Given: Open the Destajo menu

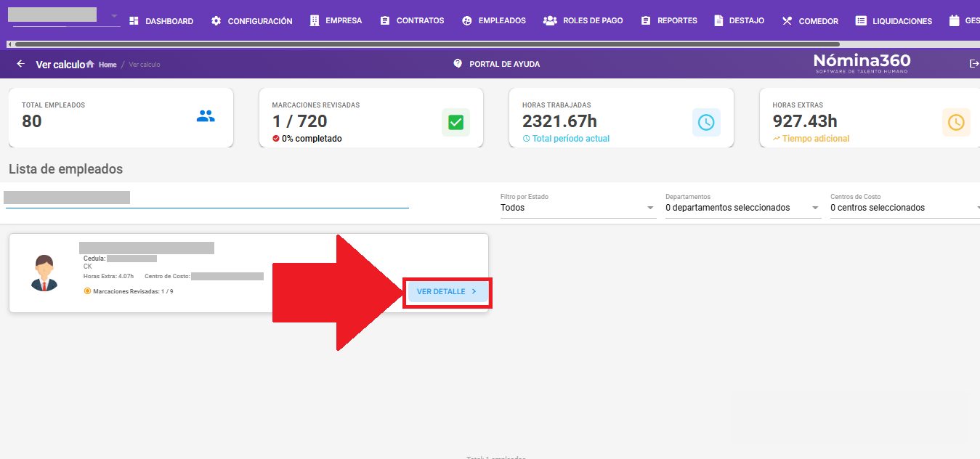Looking at the screenshot, I should 739,21.
